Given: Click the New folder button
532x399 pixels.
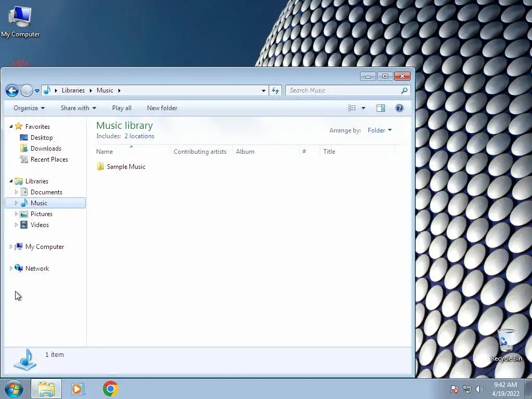Looking at the screenshot, I should 162,108.
